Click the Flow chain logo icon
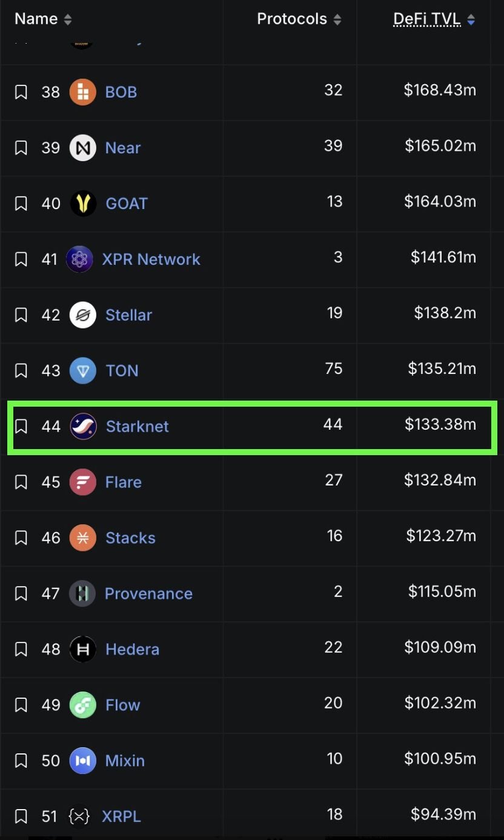This screenshot has height=840, width=504. point(83,705)
